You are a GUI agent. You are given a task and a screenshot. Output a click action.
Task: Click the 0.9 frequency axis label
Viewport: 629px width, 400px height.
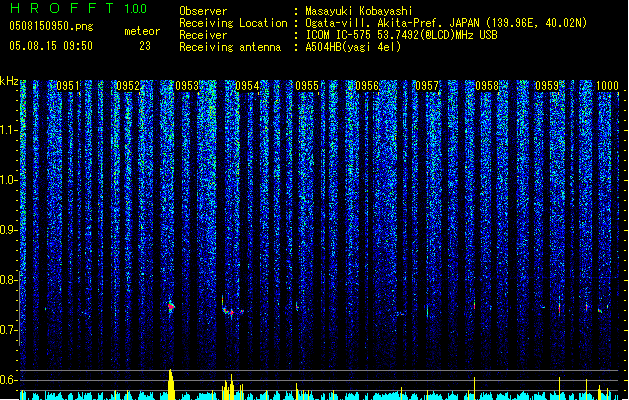point(9,230)
